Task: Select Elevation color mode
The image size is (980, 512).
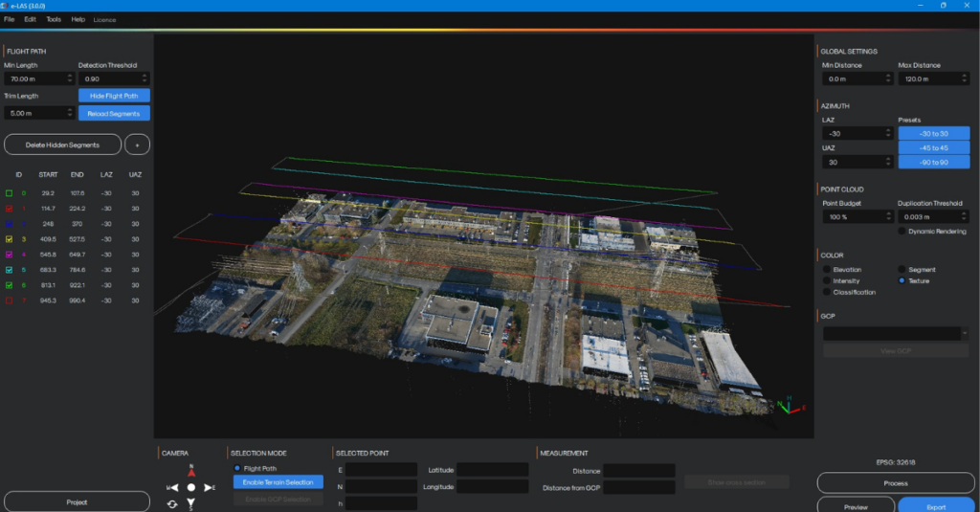Action: pos(827,270)
